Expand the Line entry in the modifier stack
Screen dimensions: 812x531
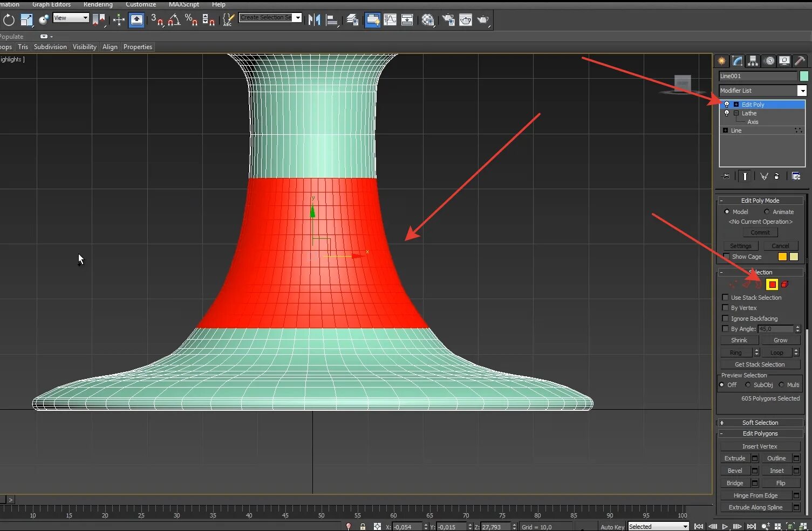click(x=726, y=130)
